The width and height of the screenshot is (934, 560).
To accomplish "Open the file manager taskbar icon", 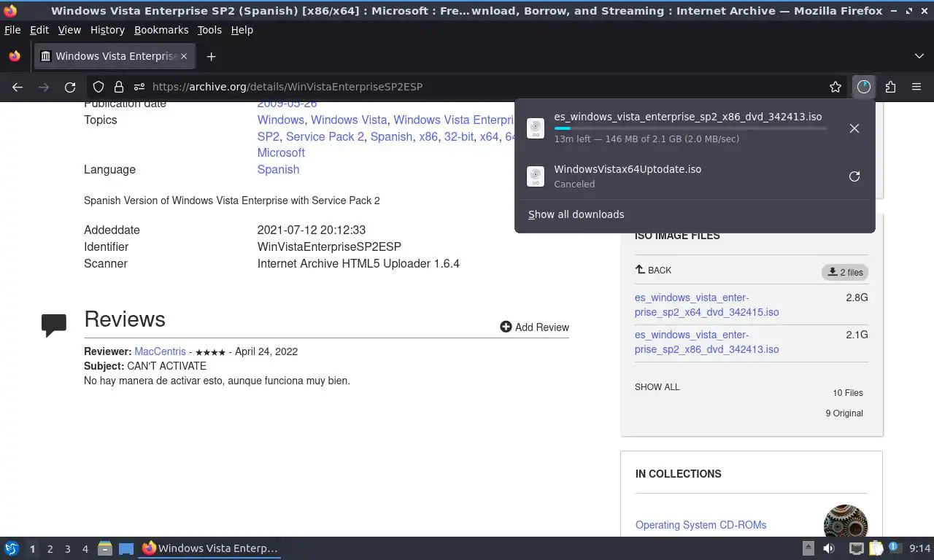I will coord(105,548).
